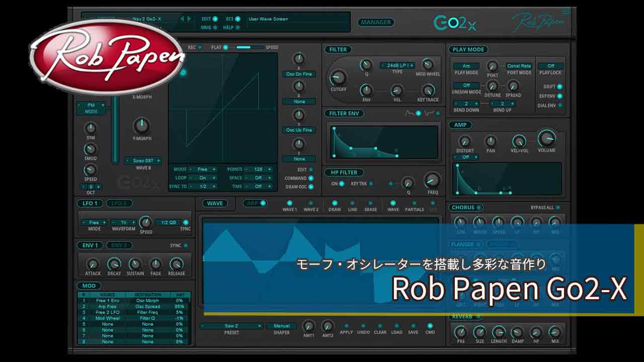Click the filter CUTOFF knob
Image resolution: width=644 pixels, height=362 pixels.
[338, 78]
